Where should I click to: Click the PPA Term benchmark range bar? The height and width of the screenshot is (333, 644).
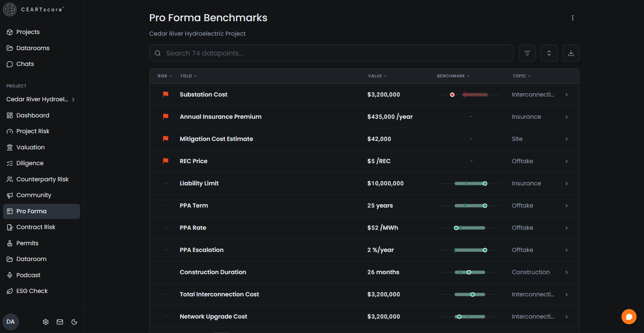(x=470, y=206)
